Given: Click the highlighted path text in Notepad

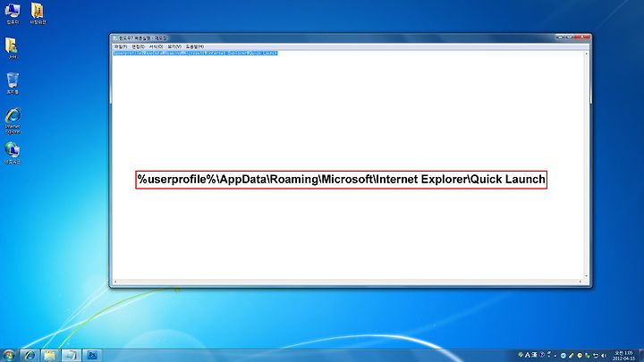Looking at the screenshot, I should [196, 54].
